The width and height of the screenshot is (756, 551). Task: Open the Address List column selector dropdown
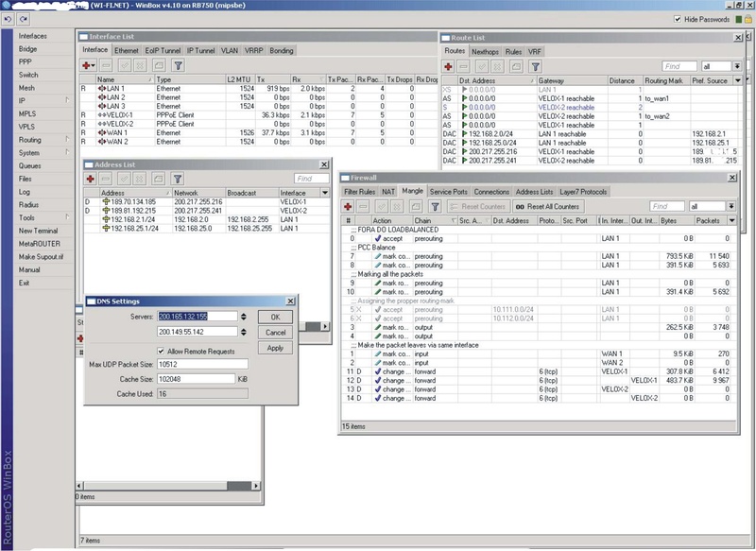(325, 193)
